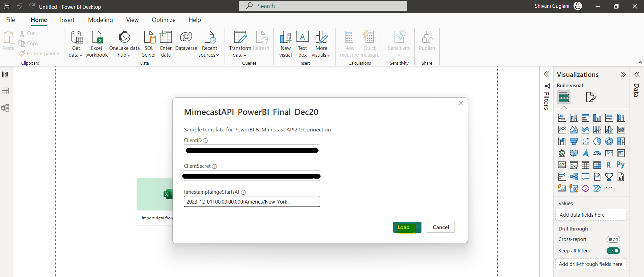Open the File menu
Viewport: 644px width, 277px height.
[10, 20]
